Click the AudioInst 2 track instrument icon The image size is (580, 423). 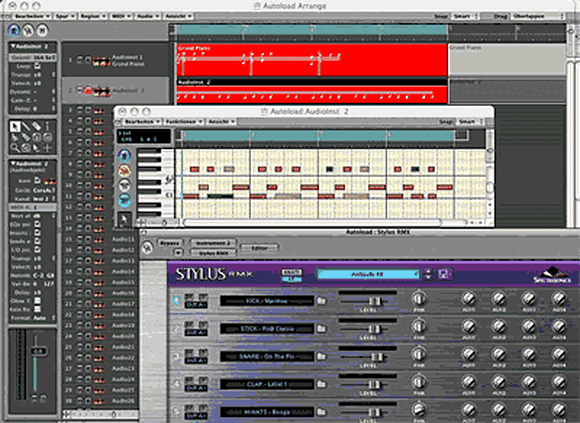click(101, 91)
